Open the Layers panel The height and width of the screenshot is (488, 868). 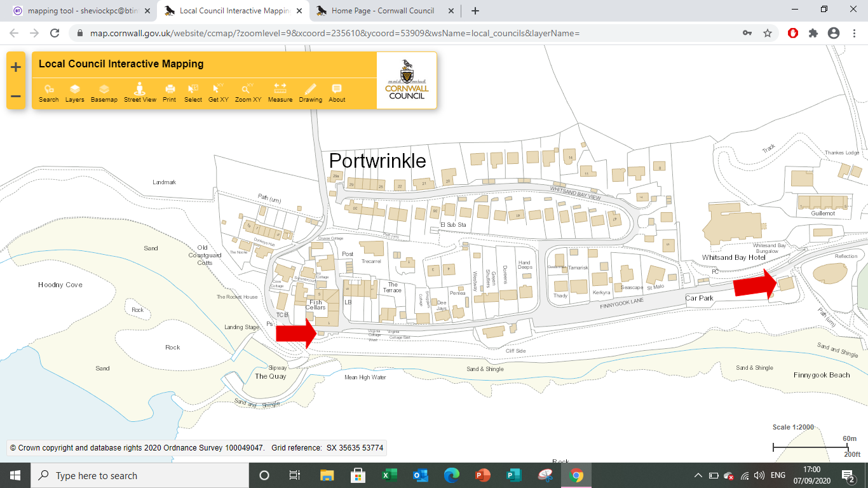[74, 93]
